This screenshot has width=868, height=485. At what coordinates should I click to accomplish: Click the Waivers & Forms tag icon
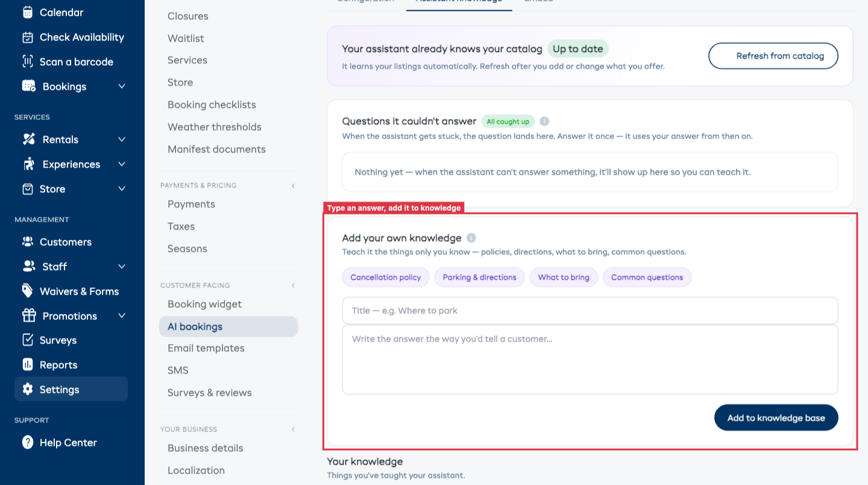click(x=28, y=291)
